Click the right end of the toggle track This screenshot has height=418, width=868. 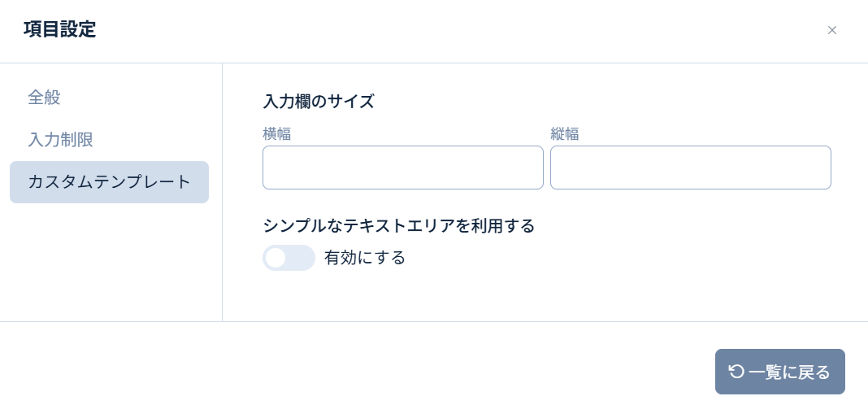click(x=306, y=258)
